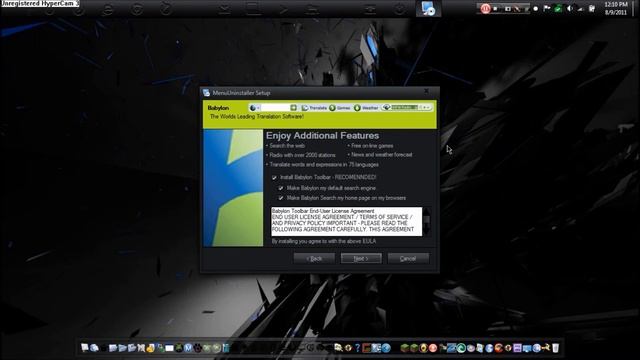
Task: Click 'News and weather forecast' text
Action: click(381, 155)
